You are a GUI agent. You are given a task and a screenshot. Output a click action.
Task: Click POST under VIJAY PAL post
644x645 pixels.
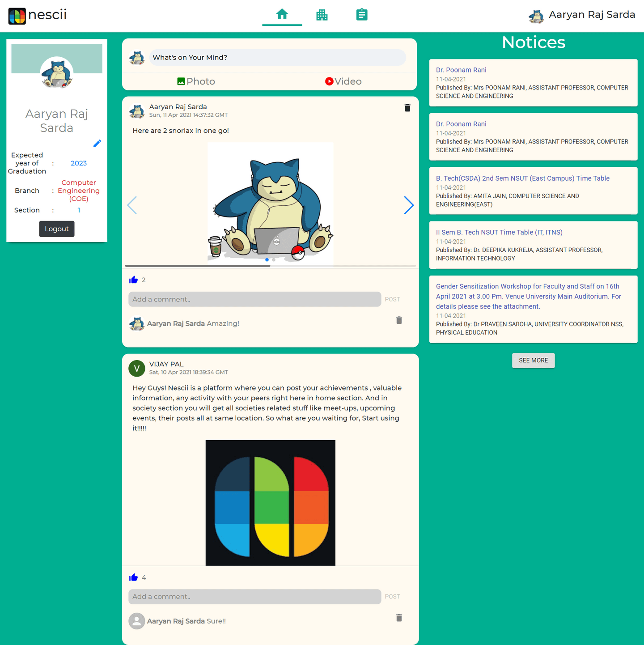392,597
